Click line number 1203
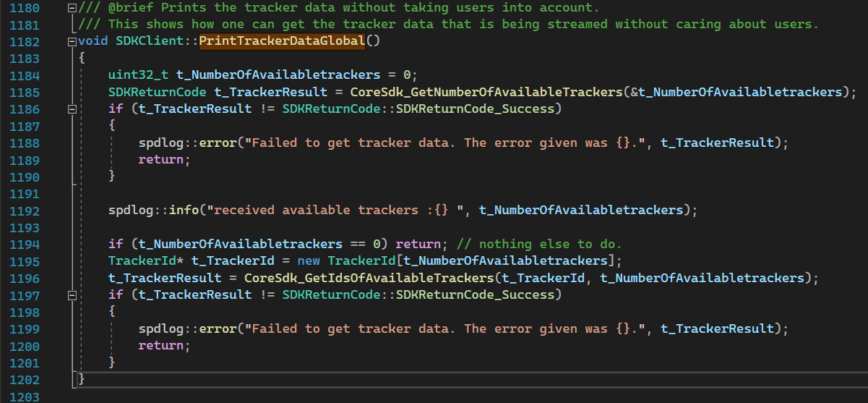 [x=25, y=396]
